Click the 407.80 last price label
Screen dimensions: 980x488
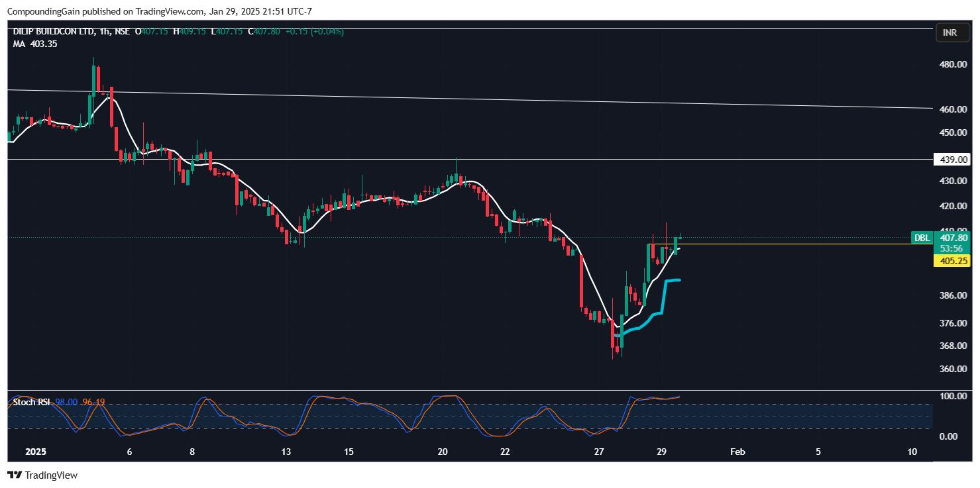953,238
